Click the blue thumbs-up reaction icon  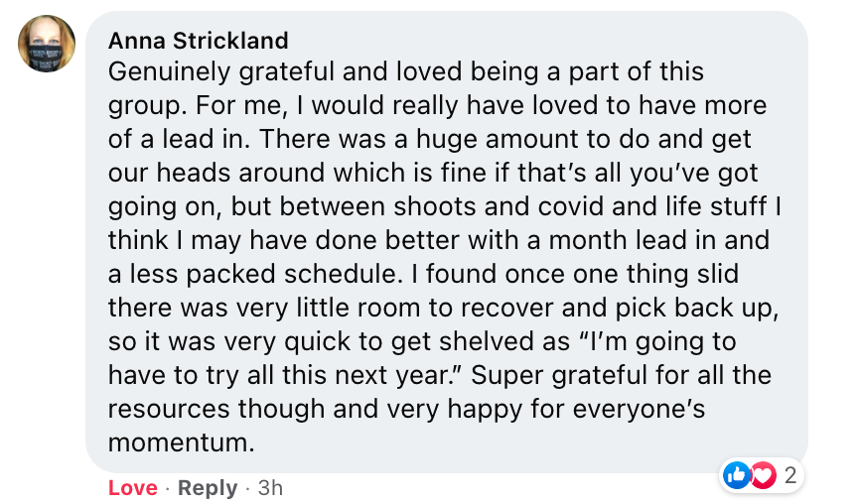736,475
